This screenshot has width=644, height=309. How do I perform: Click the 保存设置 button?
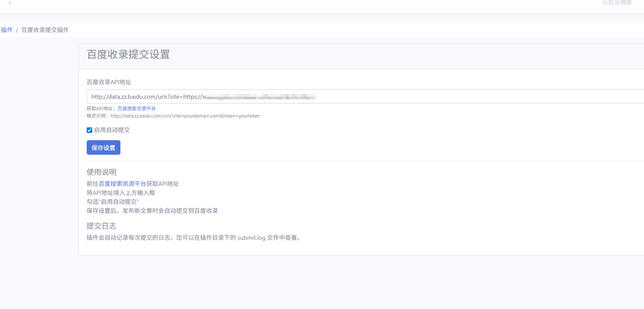(103, 147)
